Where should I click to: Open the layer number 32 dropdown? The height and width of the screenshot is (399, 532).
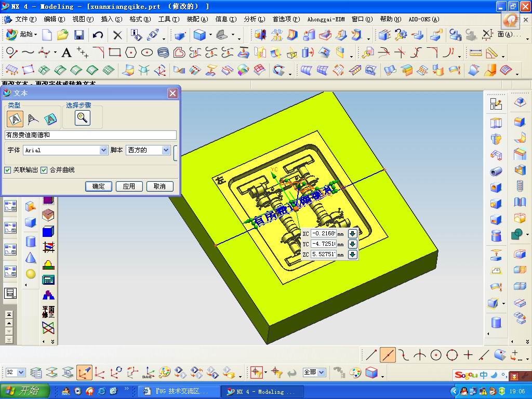[x=21, y=373]
